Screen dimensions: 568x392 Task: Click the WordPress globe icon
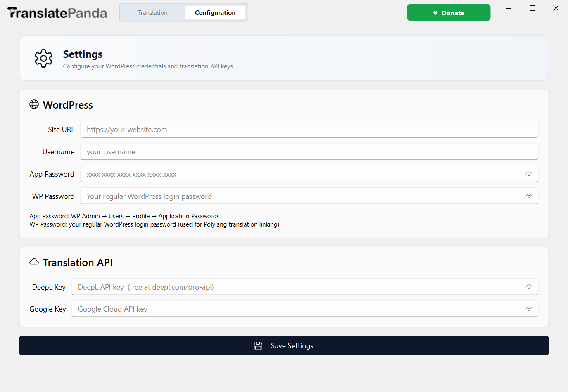[34, 104]
